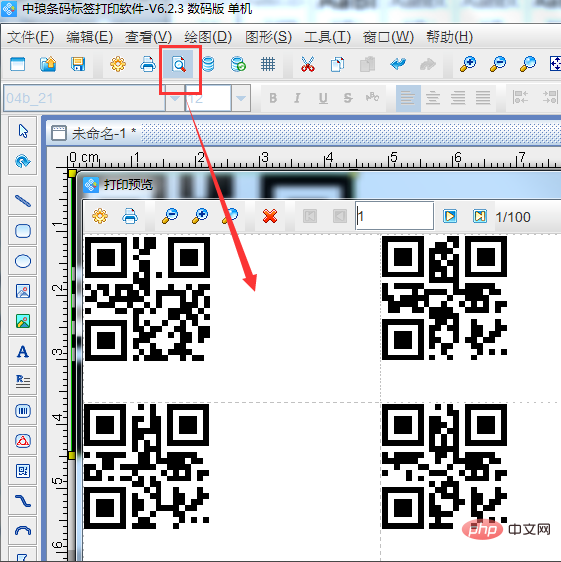The width and height of the screenshot is (561, 562).
Task: Click the first QR code in preview
Action: pyautogui.click(x=147, y=299)
